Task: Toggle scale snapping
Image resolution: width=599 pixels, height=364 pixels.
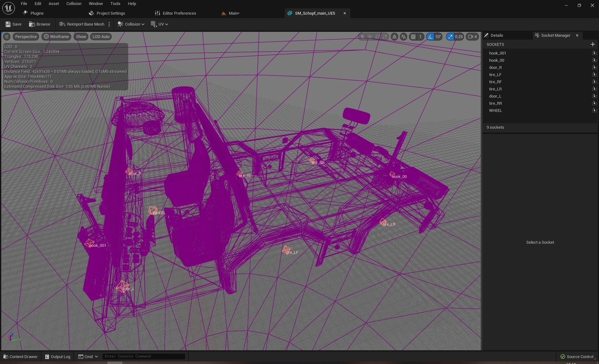Action: tap(450, 37)
